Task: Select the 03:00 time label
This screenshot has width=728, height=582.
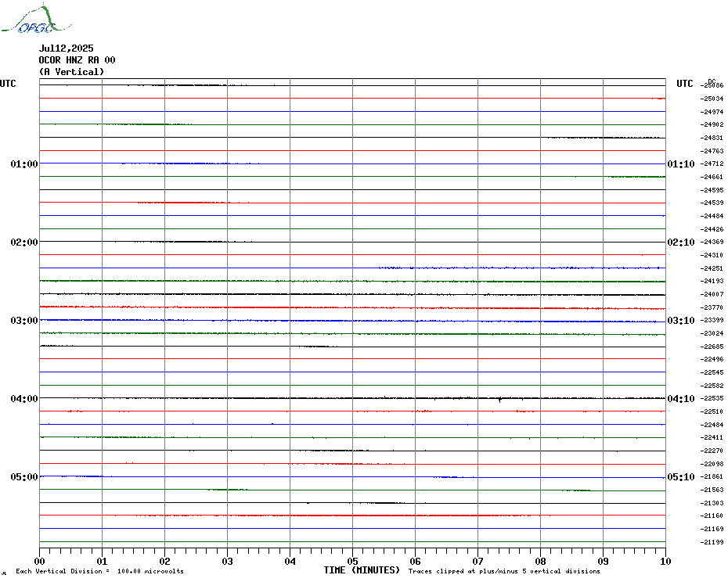Action: tap(24, 321)
